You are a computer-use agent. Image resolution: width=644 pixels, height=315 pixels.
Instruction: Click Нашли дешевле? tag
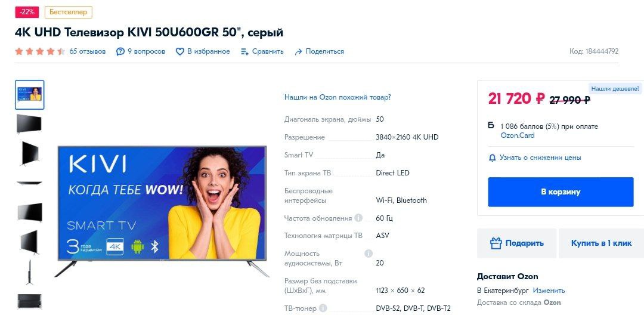click(x=615, y=88)
